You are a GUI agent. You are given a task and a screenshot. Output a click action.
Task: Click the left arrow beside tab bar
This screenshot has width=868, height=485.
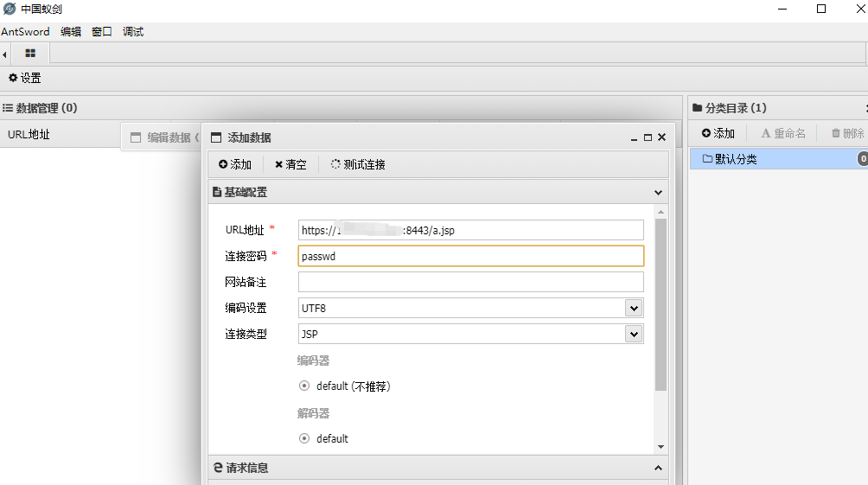(4, 54)
